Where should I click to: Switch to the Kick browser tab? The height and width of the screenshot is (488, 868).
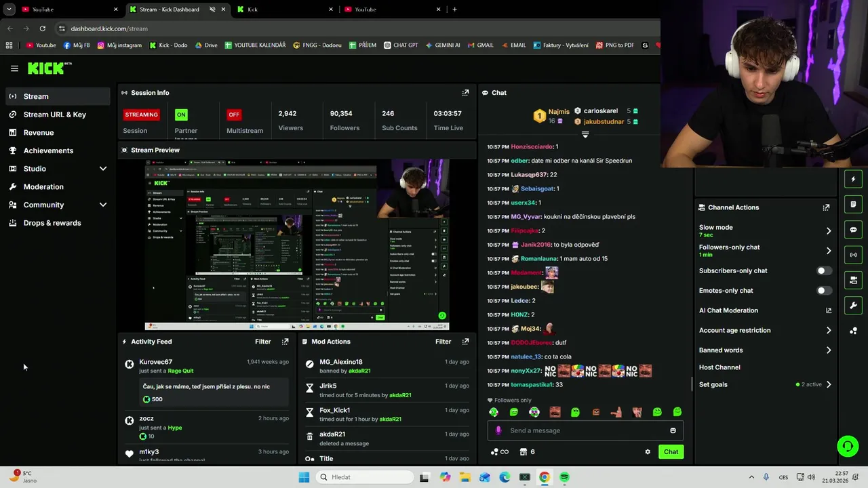(285, 9)
